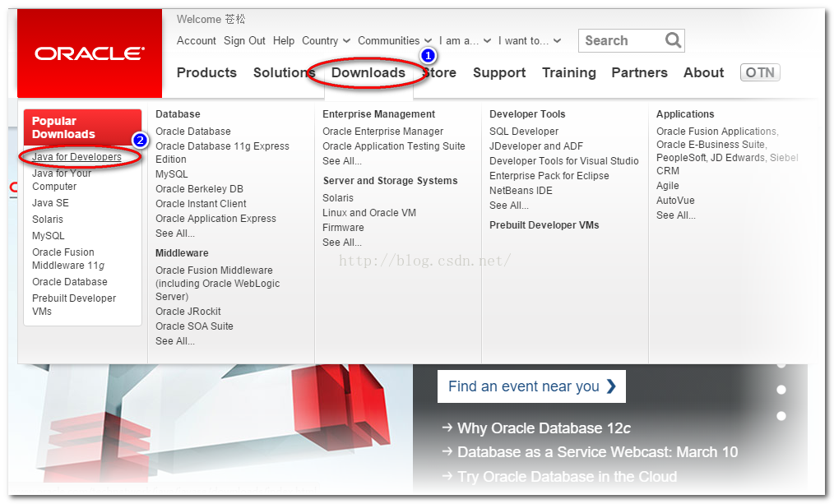Image resolution: width=834 pixels, height=504 pixels.
Task: Expand the "I am a..." dropdown
Action: [x=465, y=40]
